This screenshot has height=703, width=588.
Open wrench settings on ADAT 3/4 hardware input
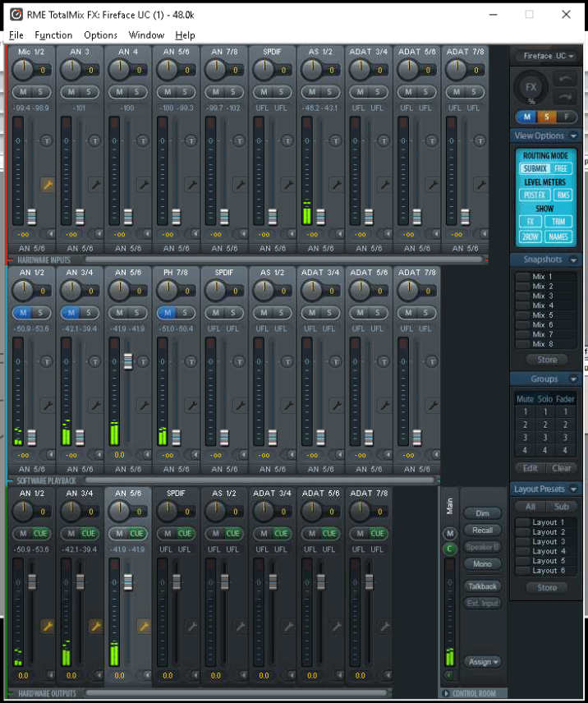pos(384,184)
